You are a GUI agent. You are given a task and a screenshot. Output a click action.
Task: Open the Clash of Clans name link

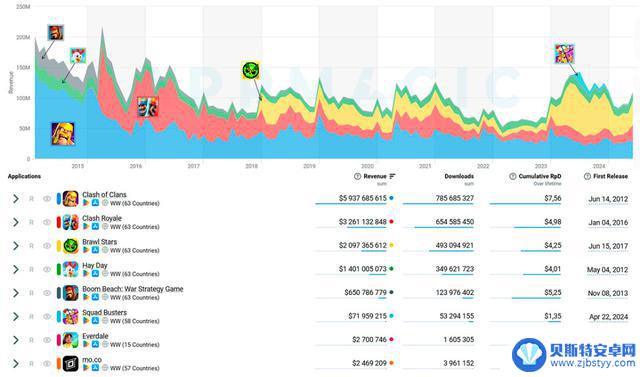[104, 195]
